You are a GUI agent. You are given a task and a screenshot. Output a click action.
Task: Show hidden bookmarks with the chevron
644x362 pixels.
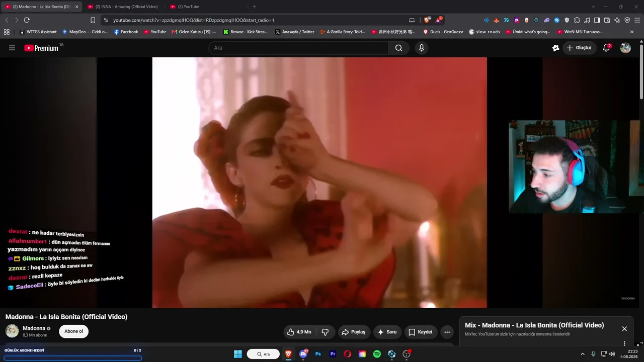[632, 32]
